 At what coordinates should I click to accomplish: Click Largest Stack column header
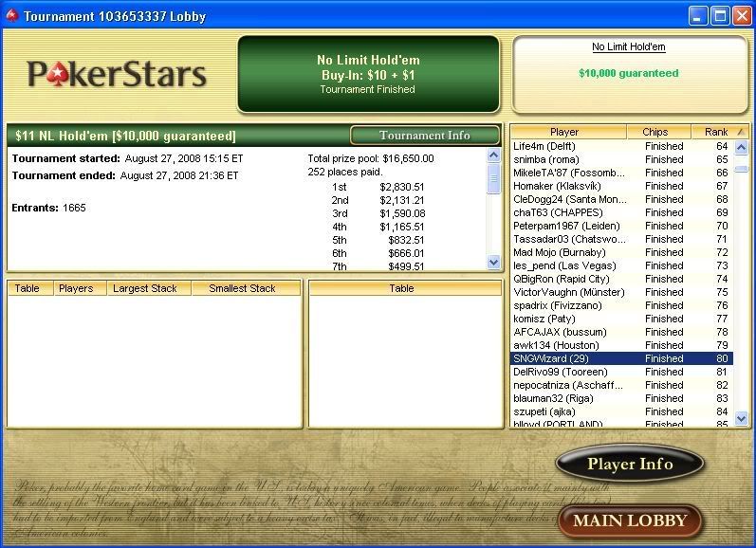click(x=147, y=288)
